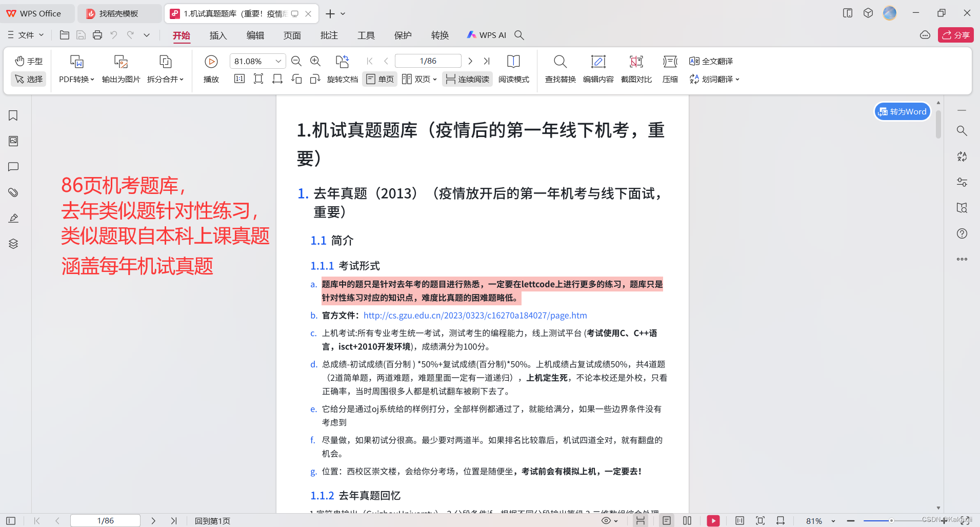Click the red 分享 share button
Screen dimensions: 980x527
956,35
